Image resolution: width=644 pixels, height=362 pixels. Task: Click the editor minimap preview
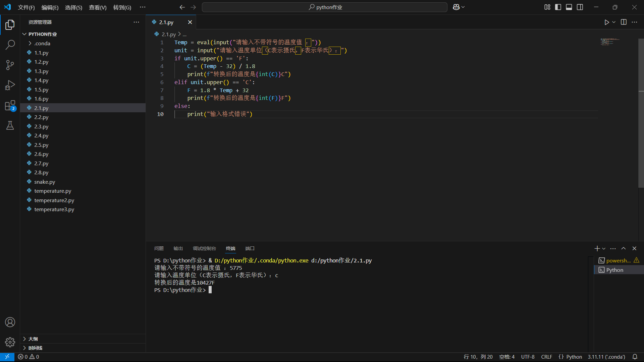tap(609, 42)
